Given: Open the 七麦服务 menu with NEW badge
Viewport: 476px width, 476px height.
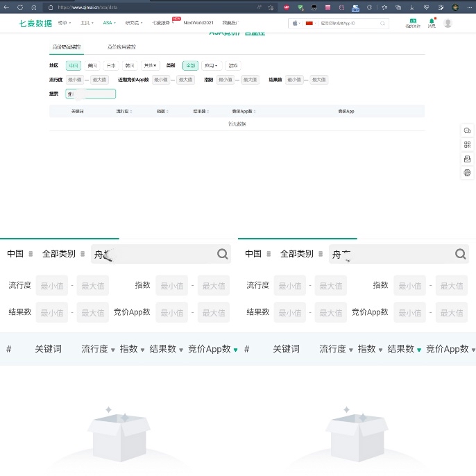Looking at the screenshot, I should [x=163, y=23].
